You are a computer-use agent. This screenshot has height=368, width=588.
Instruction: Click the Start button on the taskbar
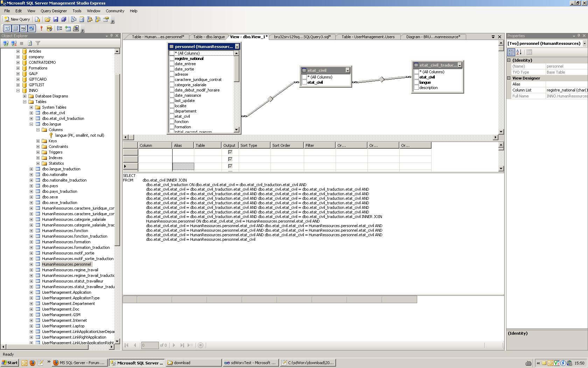[x=10, y=363]
